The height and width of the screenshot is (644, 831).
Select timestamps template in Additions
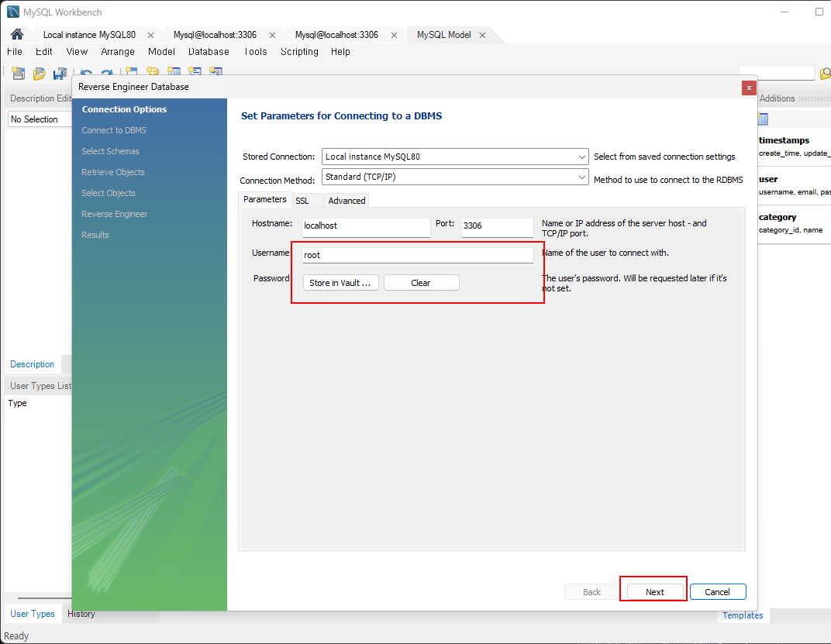794,146
